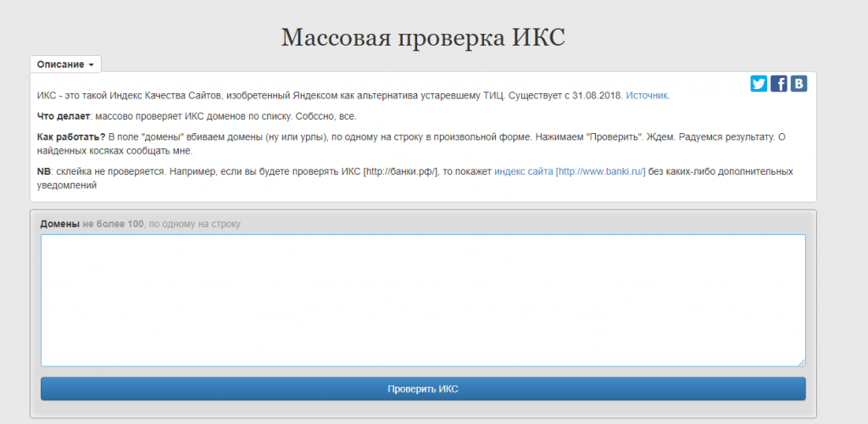Share the page on VKontakte
Viewport: 868px width, 424px height.
coord(798,84)
